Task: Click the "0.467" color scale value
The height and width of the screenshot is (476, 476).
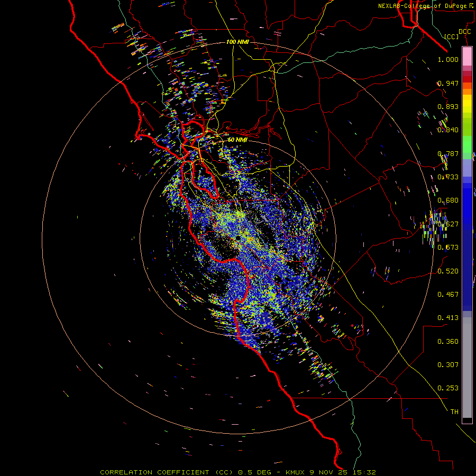Action: click(x=448, y=294)
